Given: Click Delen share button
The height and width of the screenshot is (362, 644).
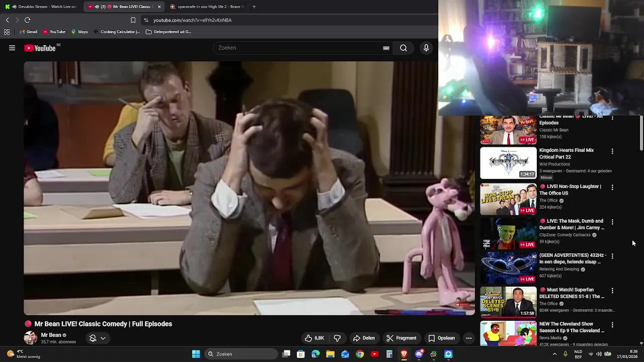Looking at the screenshot, I should pyautogui.click(x=364, y=338).
